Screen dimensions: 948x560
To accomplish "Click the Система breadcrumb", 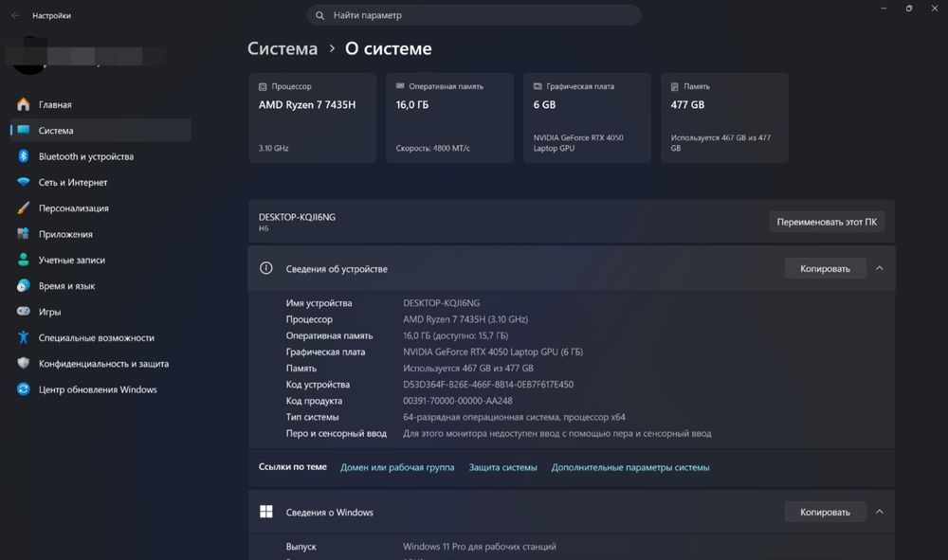I will [283, 48].
